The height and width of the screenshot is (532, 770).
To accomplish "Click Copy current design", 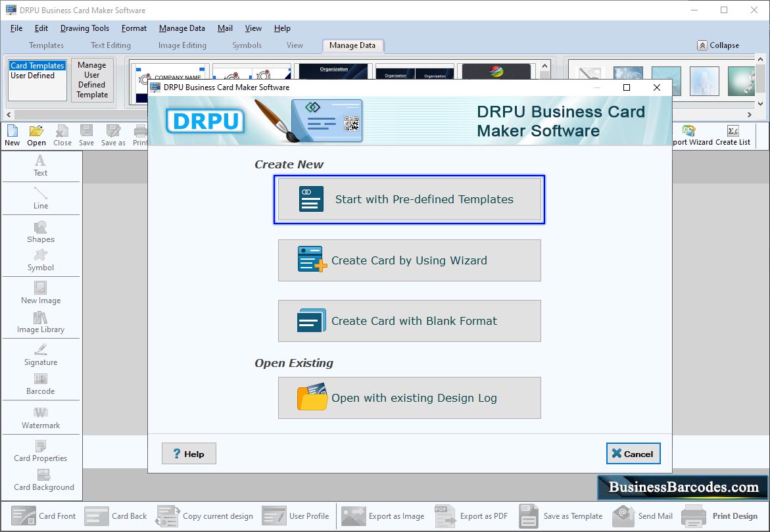I will [x=205, y=516].
